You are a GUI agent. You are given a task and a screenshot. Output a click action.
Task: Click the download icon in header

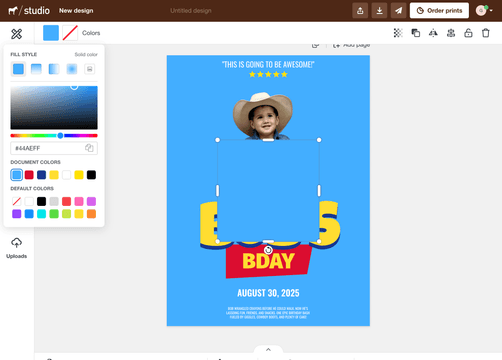pyautogui.click(x=379, y=11)
